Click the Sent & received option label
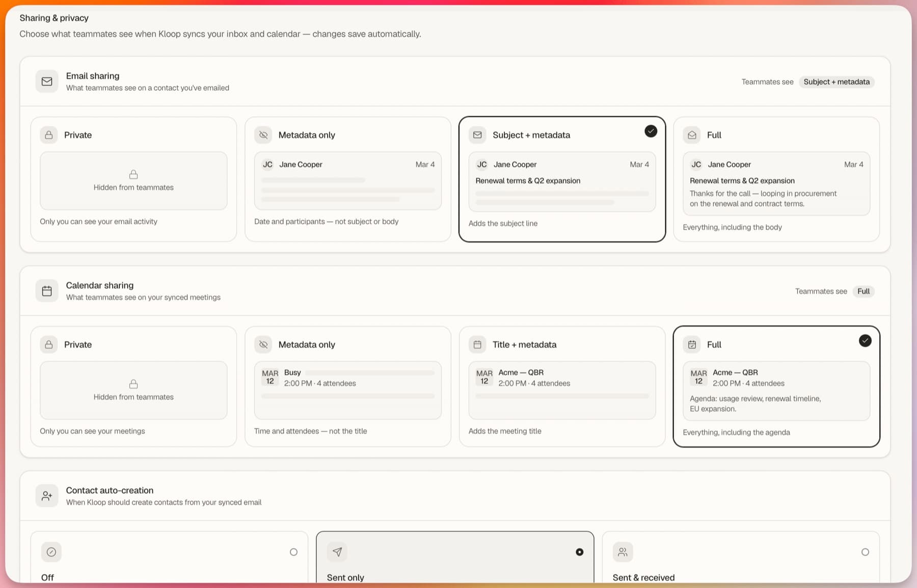Viewport: 917px width, 588px height. coord(643,577)
